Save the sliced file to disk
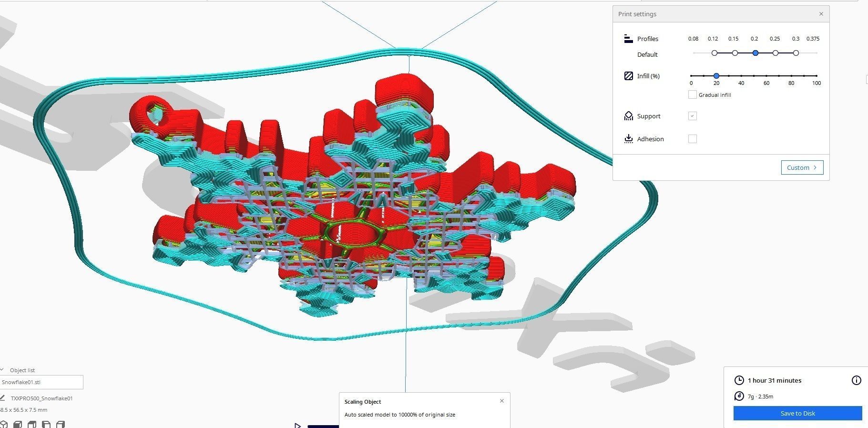The height and width of the screenshot is (428, 868). click(x=797, y=413)
